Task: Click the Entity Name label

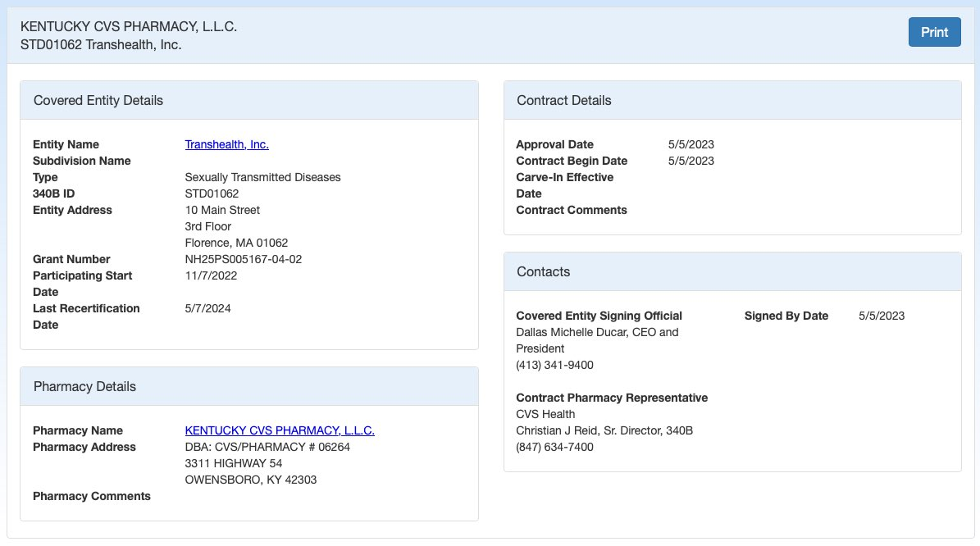Action: pos(66,144)
